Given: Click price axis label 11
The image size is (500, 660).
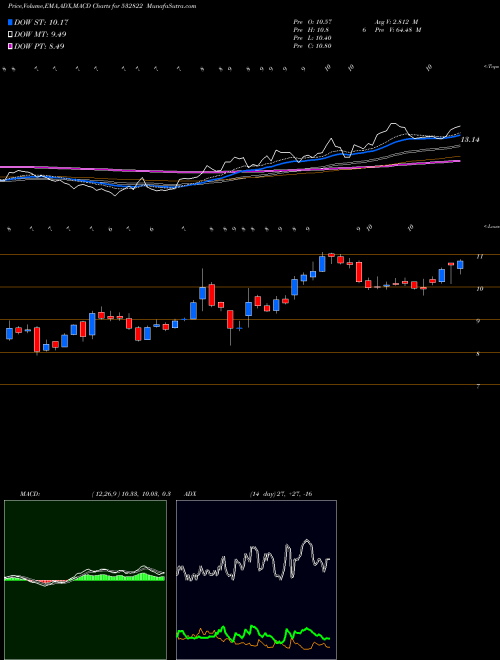Looking at the screenshot, I should click(x=480, y=256).
